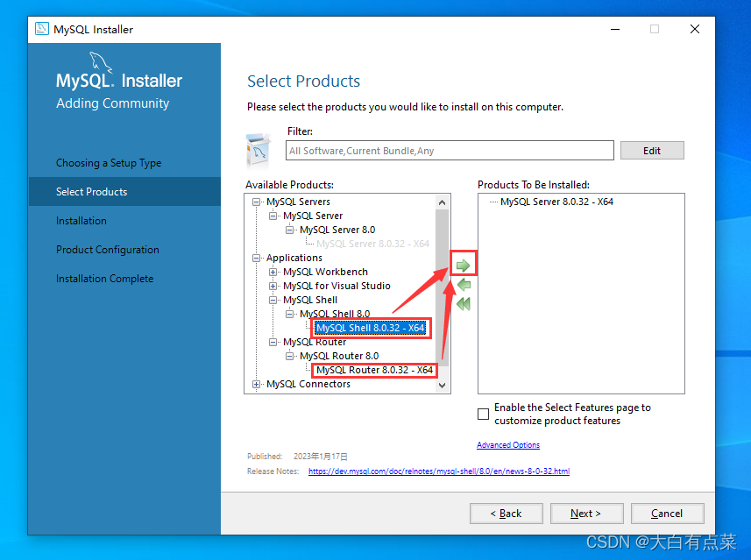Screen dimensions: 751x560
Task: Click the green remove-all double left arrow
Action: pyautogui.click(x=464, y=304)
